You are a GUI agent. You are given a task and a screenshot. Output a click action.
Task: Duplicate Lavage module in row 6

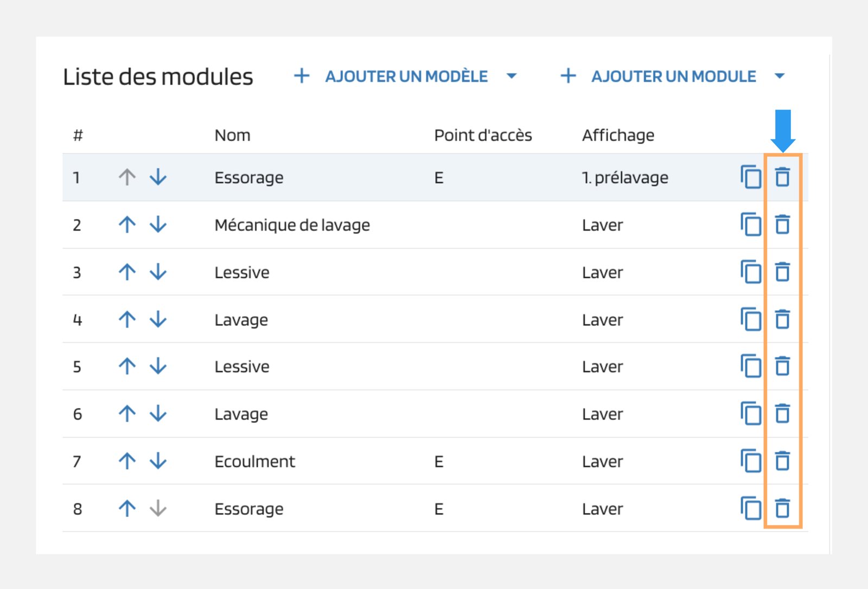[x=751, y=414]
